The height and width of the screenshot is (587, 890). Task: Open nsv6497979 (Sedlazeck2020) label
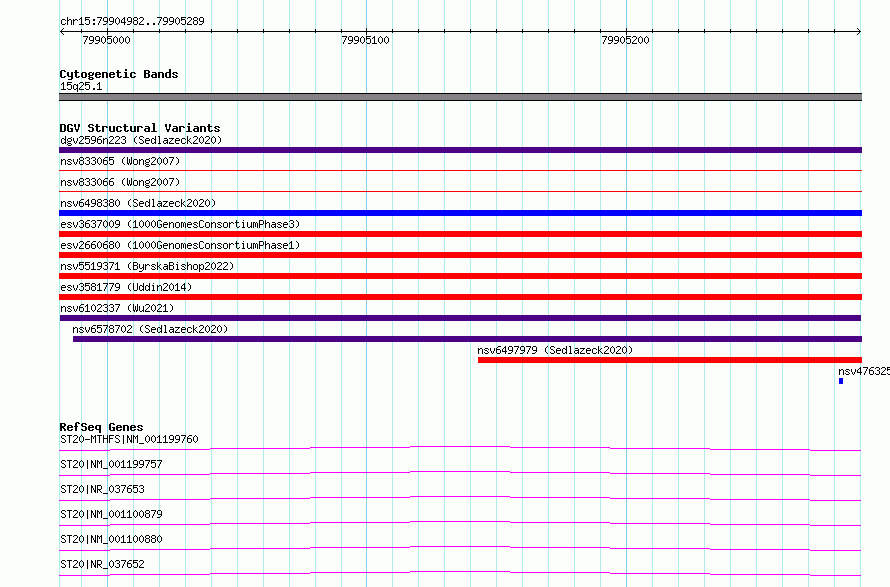(x=555, y=350)
